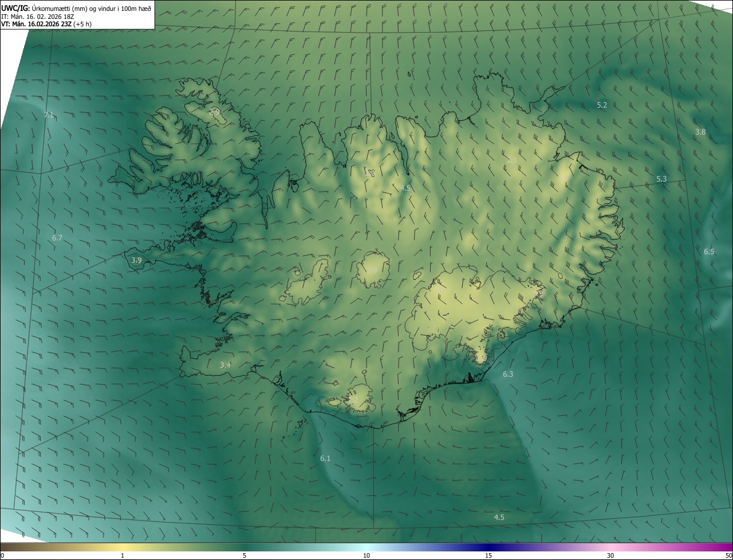Viewport: 733px width, 560px height.
Task: Click the 3.9 value label on Snæfellsnes peninsula
Action: click(136, 260)
